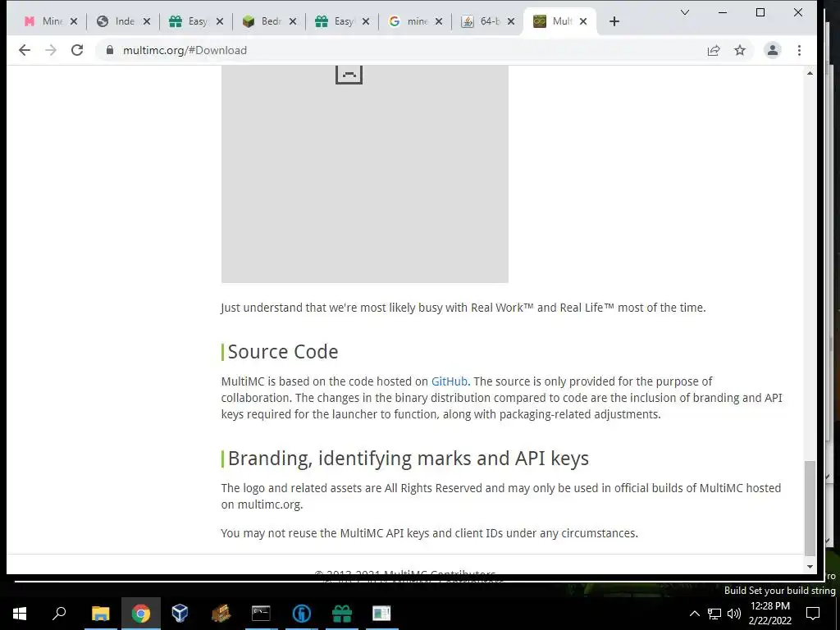This screenshot has height=630, width=840.
Task: Show hidden system tray icons
Action: [x=694, y=614]
